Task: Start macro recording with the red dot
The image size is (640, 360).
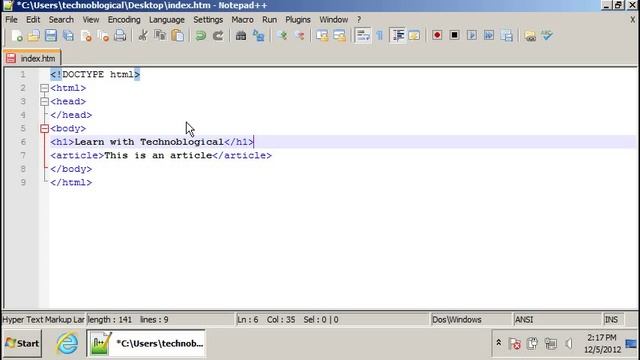Action: 437,36
